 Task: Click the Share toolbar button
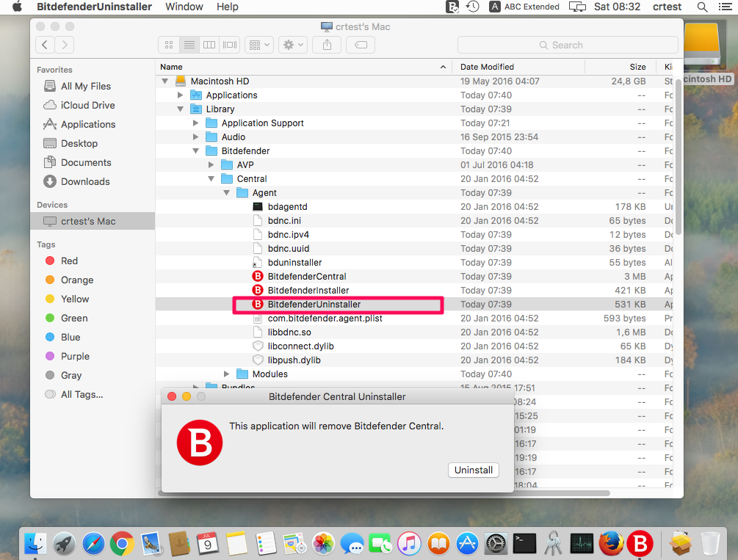(327, 45)
